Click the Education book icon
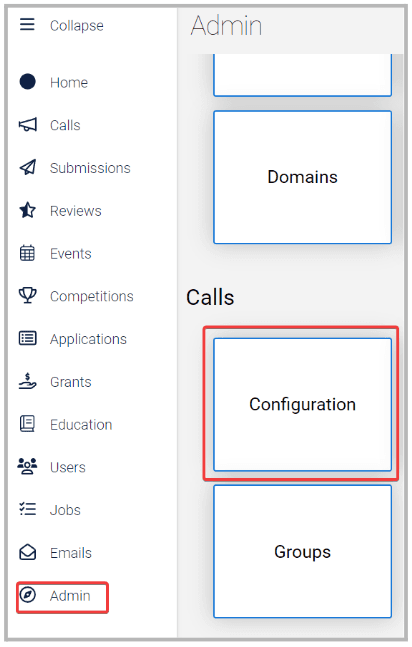The width and height of the screenshot is (412, 647). coord(27,424)
